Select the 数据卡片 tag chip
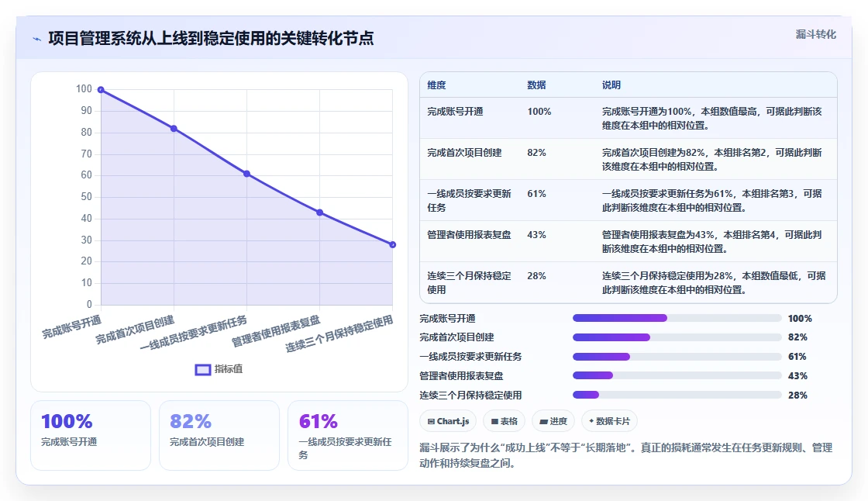This screenshot has width=868, height=501. (609, 421)
